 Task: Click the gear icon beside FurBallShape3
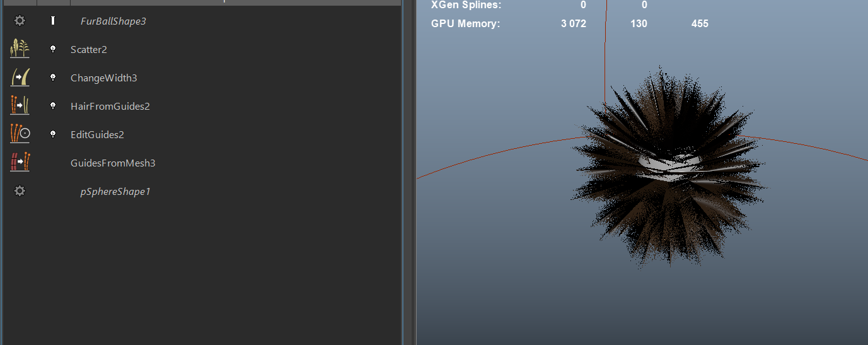point(20,21)
